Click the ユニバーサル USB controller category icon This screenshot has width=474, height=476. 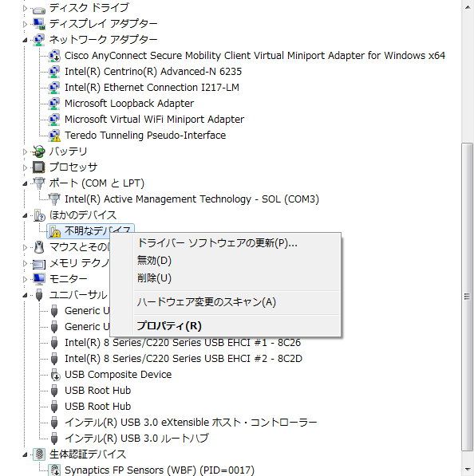click(x=39, y=295)
